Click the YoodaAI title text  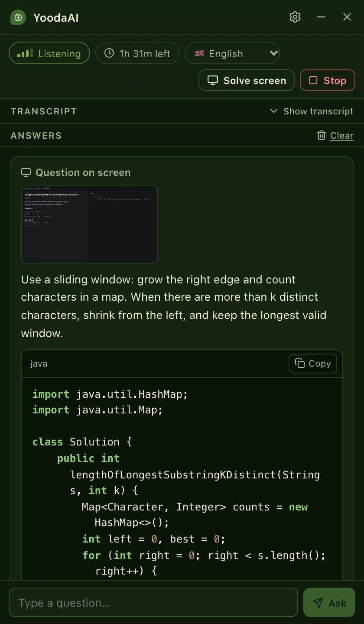pos(56,18)
